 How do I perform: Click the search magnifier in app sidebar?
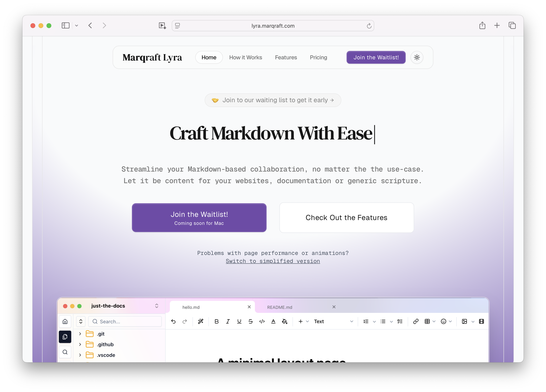pyautogui.click(x=65, y=352)
